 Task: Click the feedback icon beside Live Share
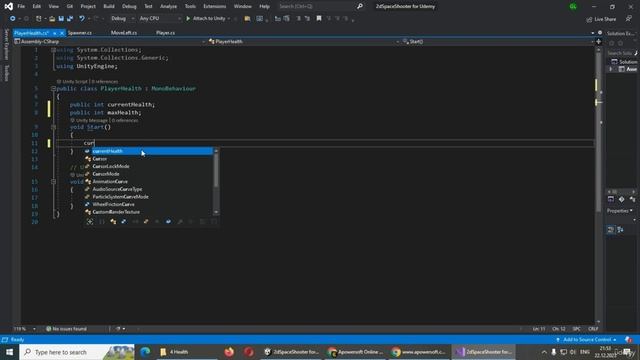tap(629, 19)
